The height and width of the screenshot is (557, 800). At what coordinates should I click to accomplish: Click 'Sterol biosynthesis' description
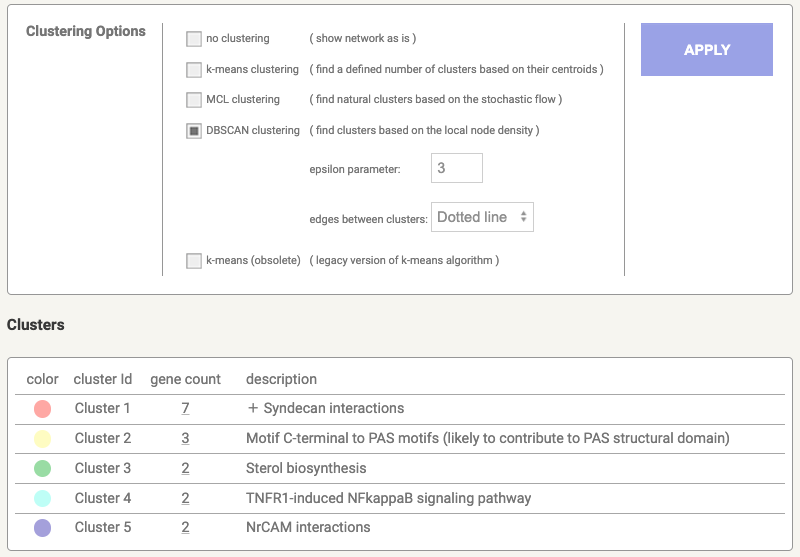306,468
